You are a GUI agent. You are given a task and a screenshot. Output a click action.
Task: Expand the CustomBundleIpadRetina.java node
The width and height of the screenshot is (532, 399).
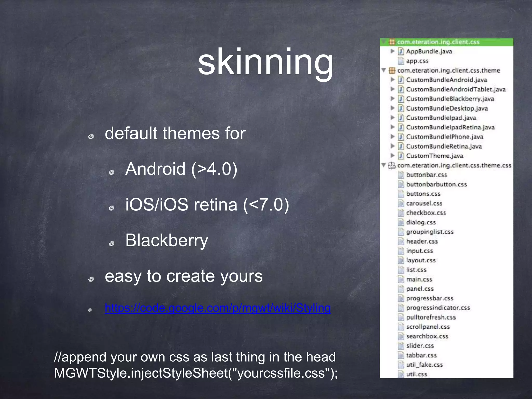[393, 127]
